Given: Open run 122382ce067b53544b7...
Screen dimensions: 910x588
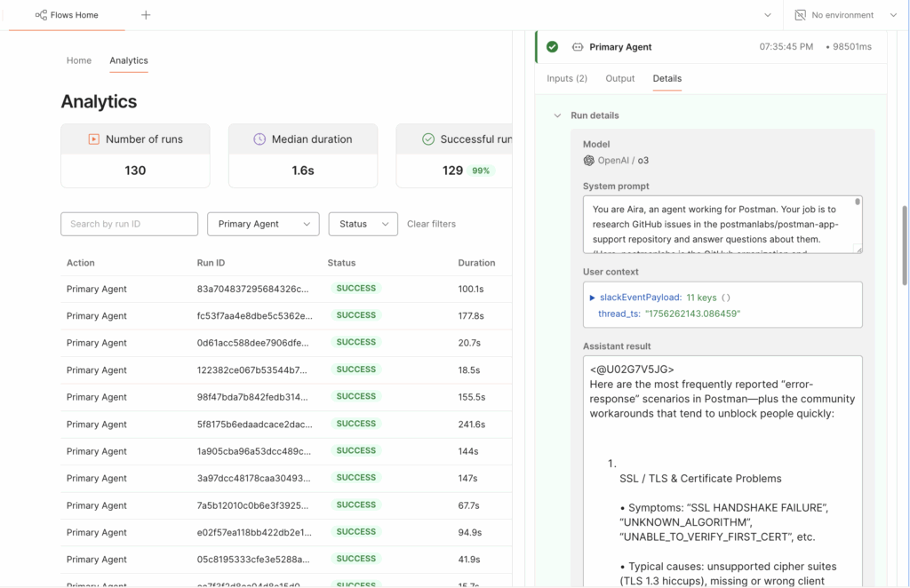Looking at the screenshot, I should click(251, 370).
